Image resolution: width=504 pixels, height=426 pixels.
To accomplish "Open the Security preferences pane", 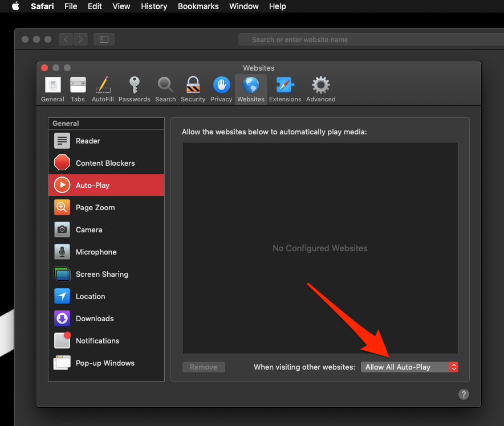I will [193, 89].
